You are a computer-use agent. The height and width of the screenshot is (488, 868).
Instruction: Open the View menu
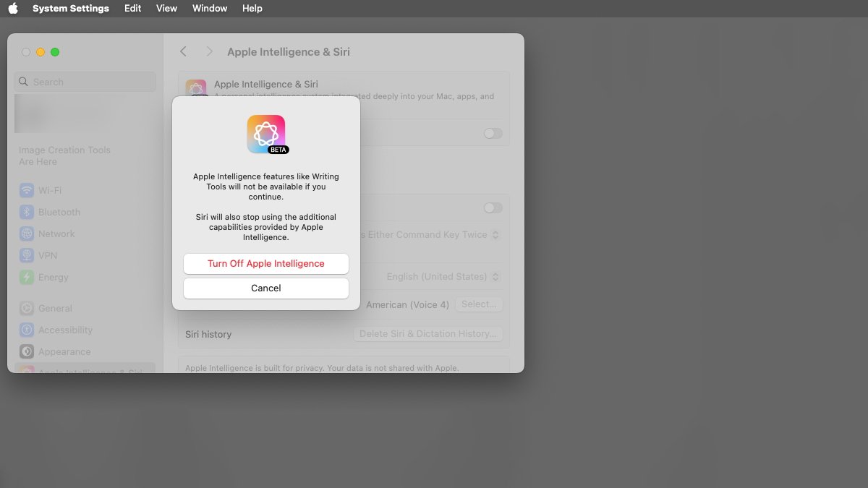pyautogui.click(x=166, y=8)
